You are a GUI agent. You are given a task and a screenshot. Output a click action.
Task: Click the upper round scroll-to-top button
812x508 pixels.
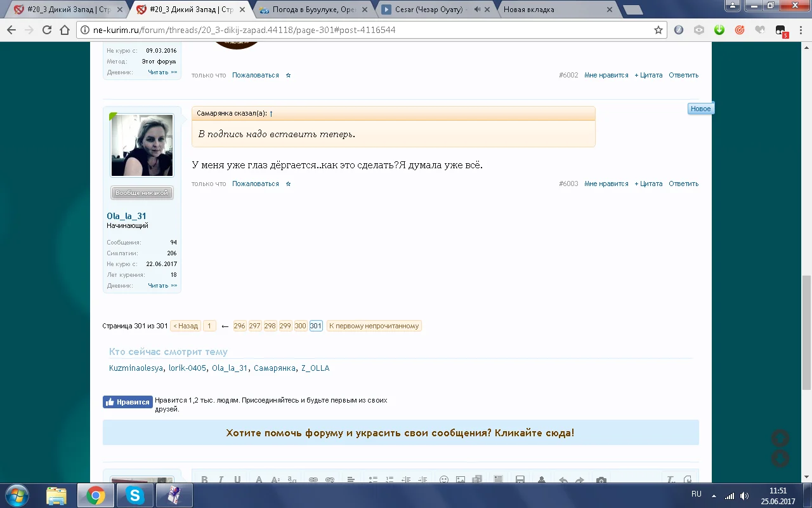tap(780, 438)
